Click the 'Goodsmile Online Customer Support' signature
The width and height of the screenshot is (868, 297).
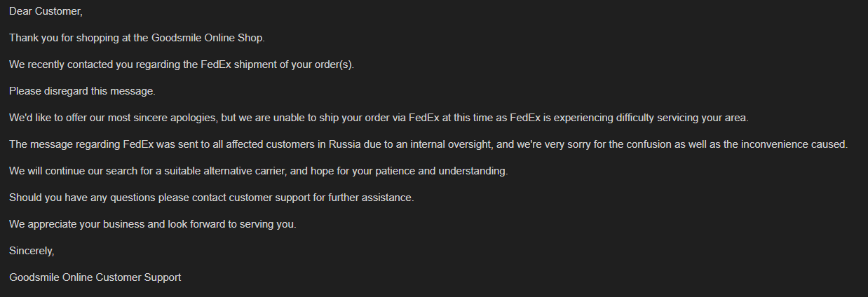pos(95,277)
